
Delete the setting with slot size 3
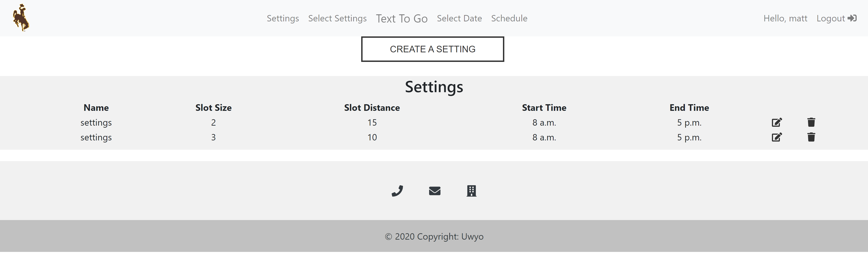[811, 137]
